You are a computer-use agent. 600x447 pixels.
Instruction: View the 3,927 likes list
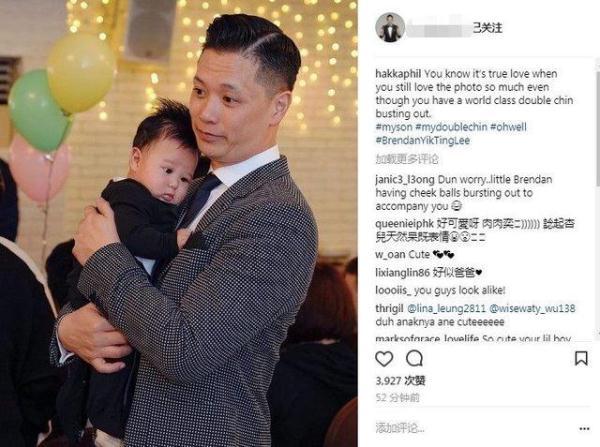point(400,381)
